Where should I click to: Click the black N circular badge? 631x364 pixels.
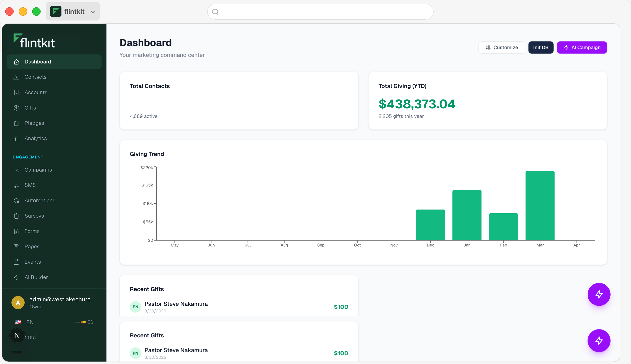17,336
